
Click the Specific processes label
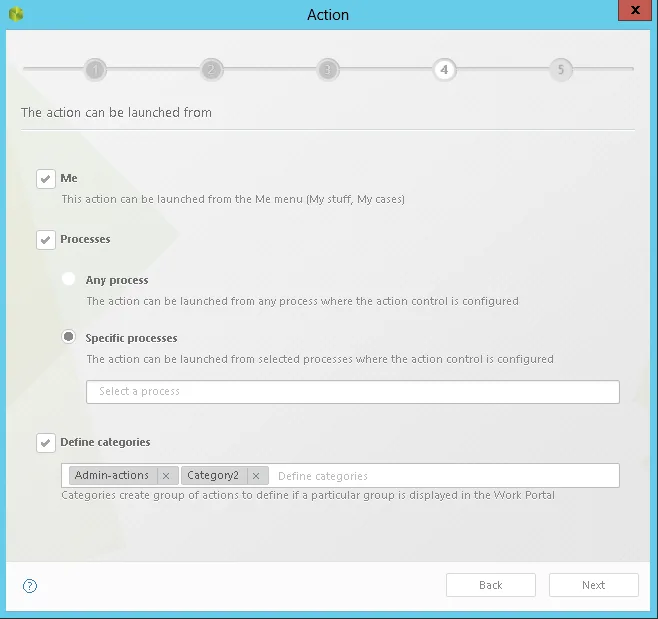pos(131,338)
